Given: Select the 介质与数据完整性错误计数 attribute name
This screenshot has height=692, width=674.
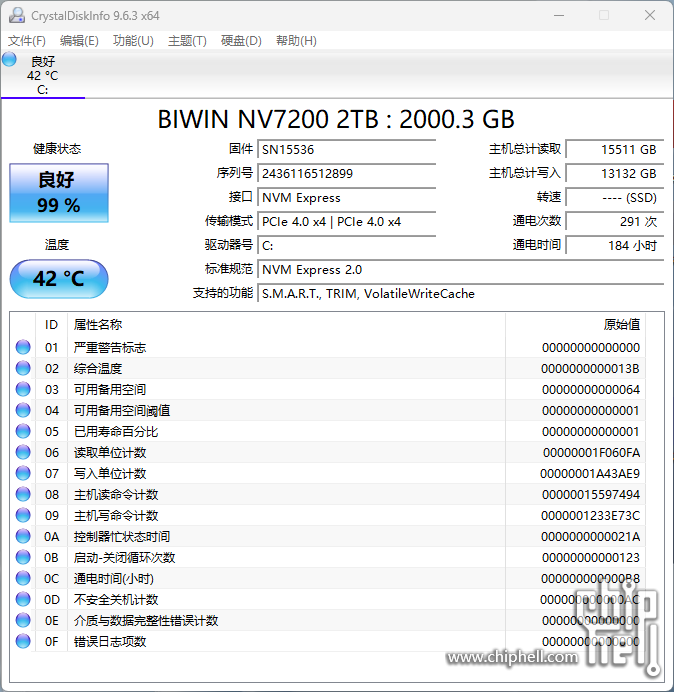Looking at the screenshot, I should tap(146, 621).
